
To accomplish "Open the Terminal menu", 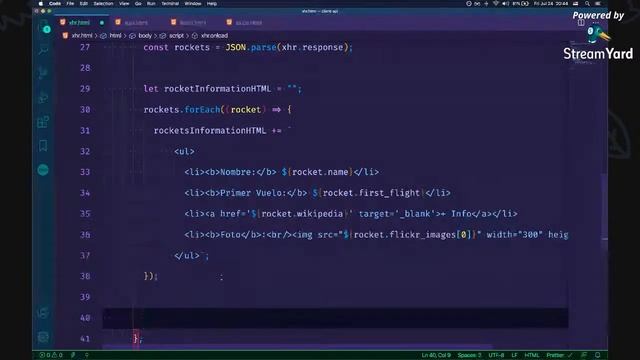I will (x=170, y=3).
